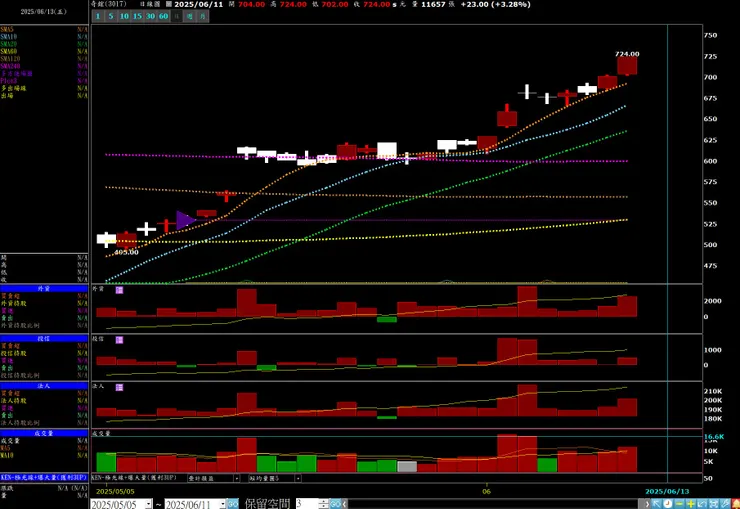
Task: Click the SMA20 legend label
Action: point(8,44)
